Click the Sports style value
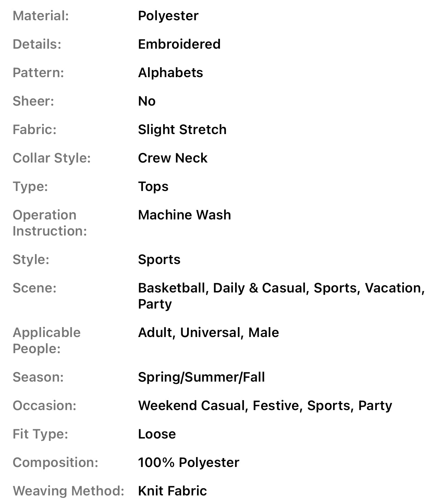440x504 pixels. (159, 260)
